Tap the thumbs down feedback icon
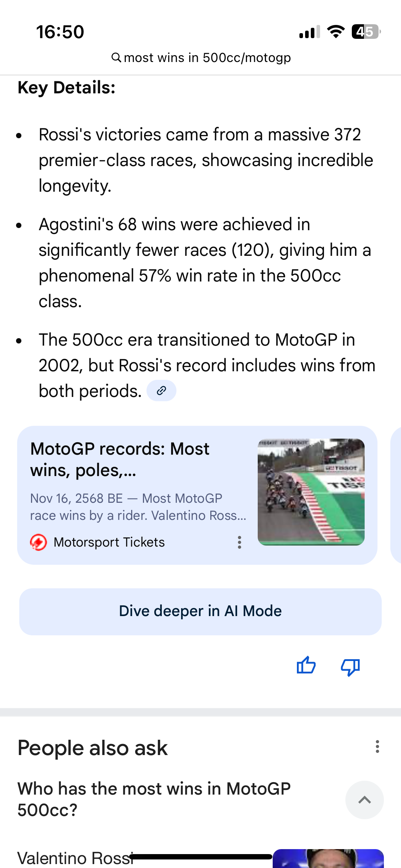 click(x=350, y=666)
